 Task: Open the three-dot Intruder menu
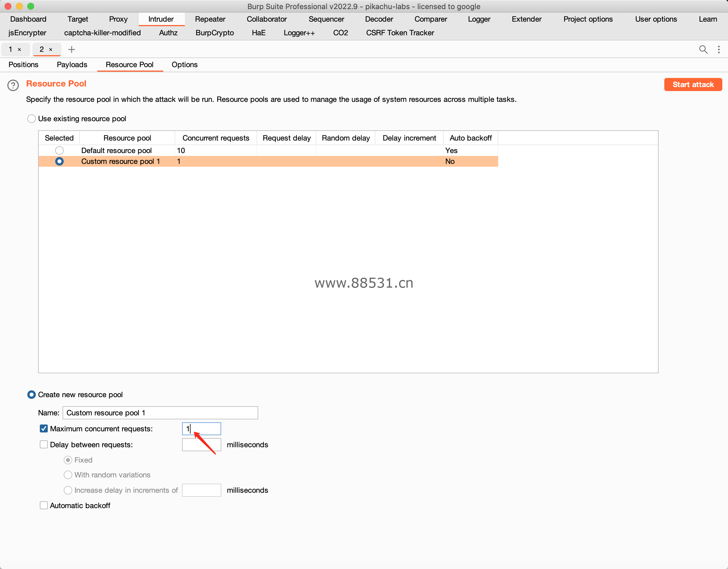tap(719, 50)
